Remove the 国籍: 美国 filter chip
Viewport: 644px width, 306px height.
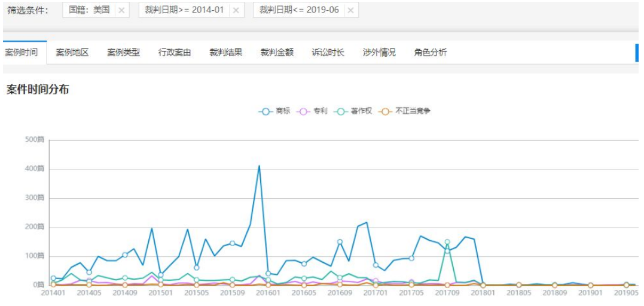(121, 11)
